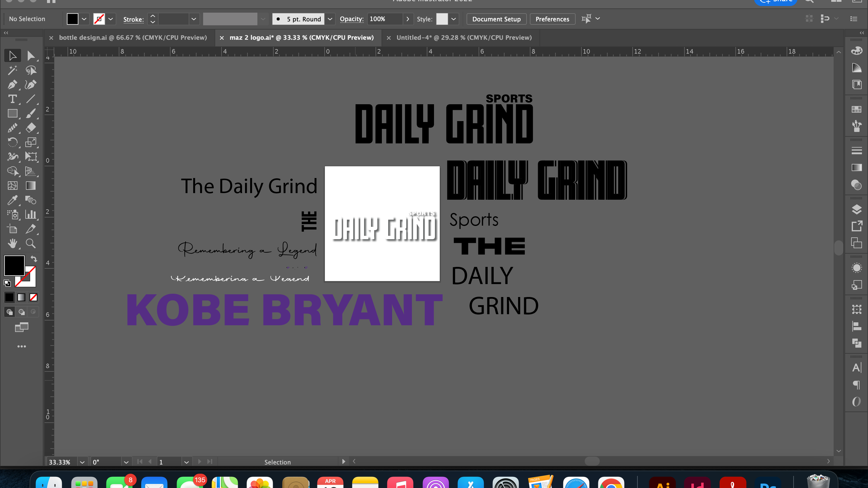Open the Character panel icon
868x488 pixels.
pos(857,368)
